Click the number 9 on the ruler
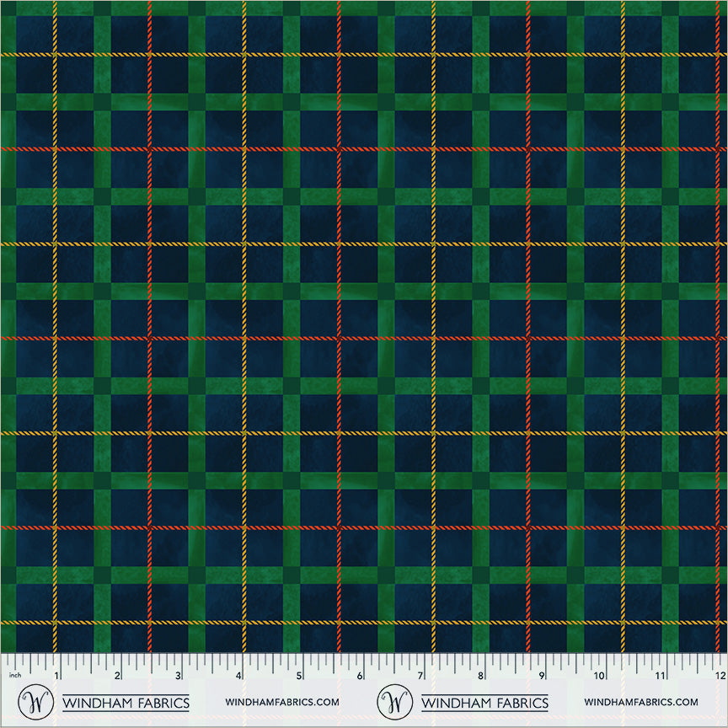Image resolution: width=728 pixels, height=728 pixels. 542,676
